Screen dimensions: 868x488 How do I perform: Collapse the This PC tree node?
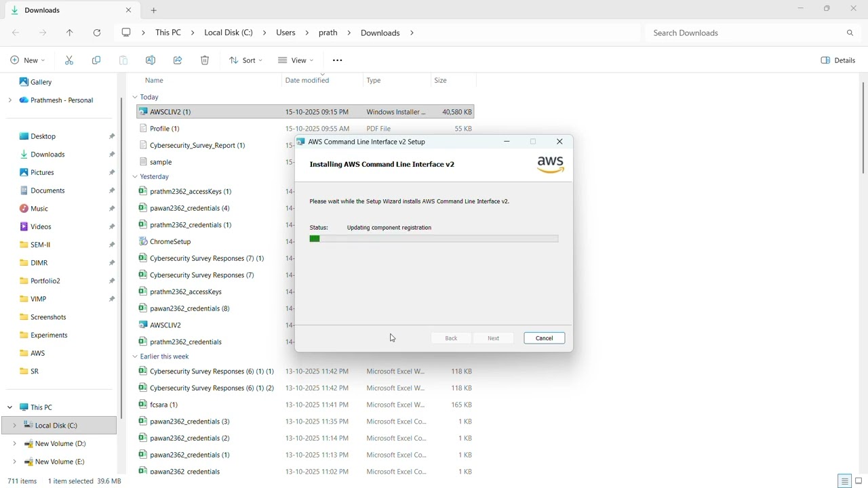(10, 407)
